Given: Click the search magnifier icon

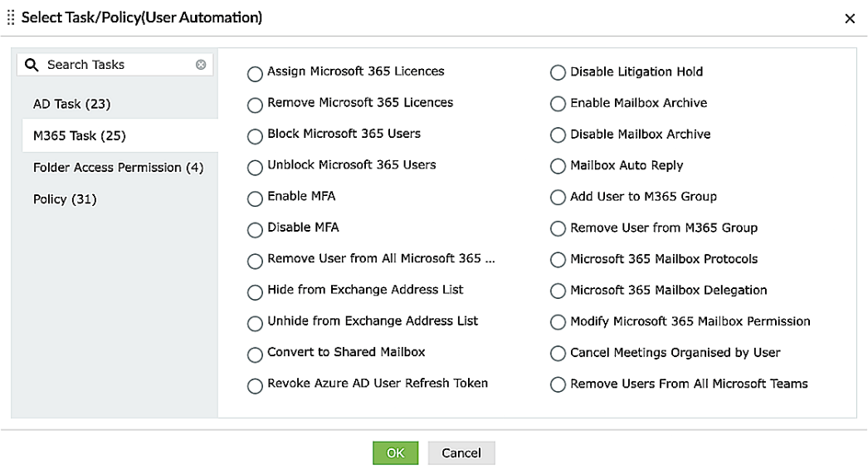Looking at the screenshot, I should click(x=32, y=65).
